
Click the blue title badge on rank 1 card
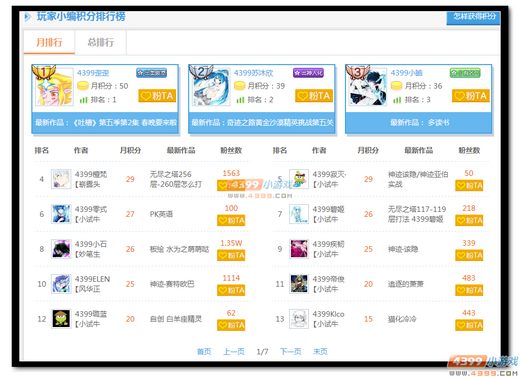point(152,73)
